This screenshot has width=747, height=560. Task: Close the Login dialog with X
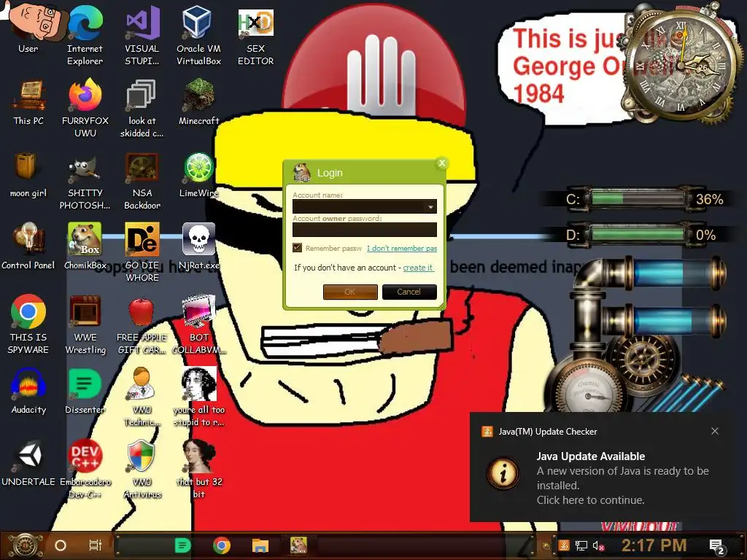pyautogui.click(x=442, y=163)
